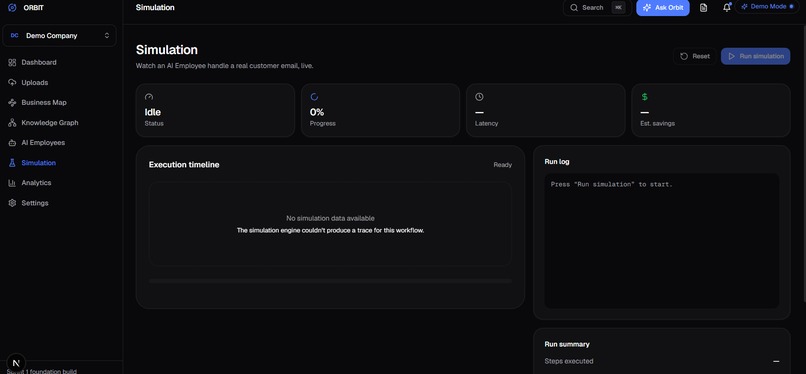
Task: Click the Next.js N badge
Action: 16,362
